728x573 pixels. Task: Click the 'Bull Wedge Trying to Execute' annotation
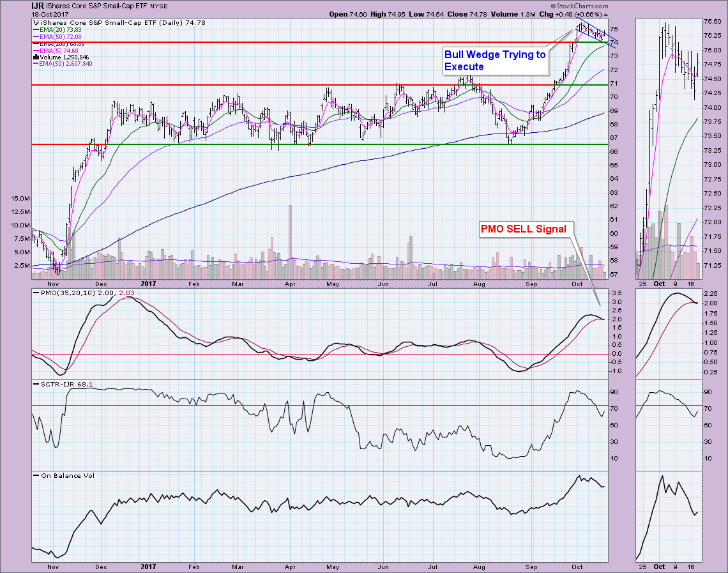(495, 61)
